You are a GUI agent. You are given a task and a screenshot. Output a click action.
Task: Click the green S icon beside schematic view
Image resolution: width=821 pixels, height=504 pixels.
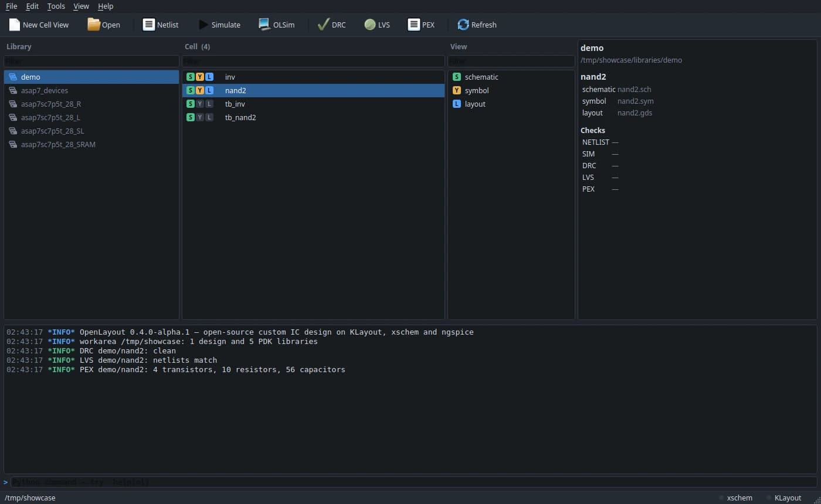point(457,77)
